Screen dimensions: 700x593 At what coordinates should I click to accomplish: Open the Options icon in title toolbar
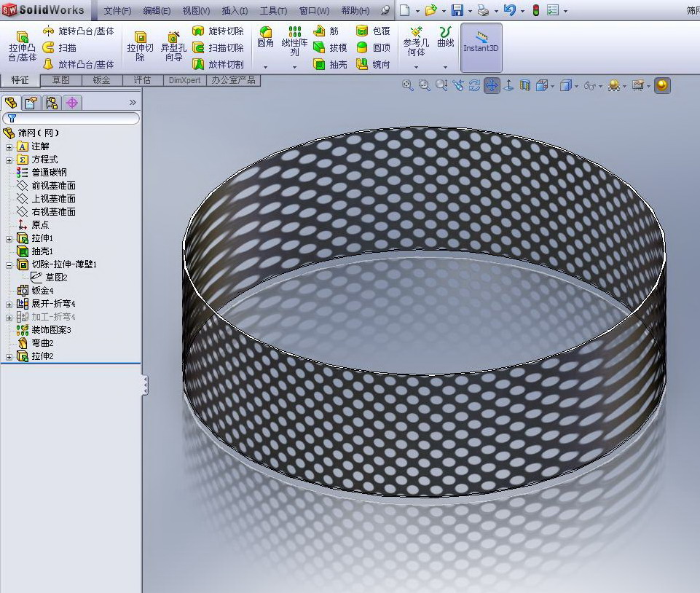[553, 10]
